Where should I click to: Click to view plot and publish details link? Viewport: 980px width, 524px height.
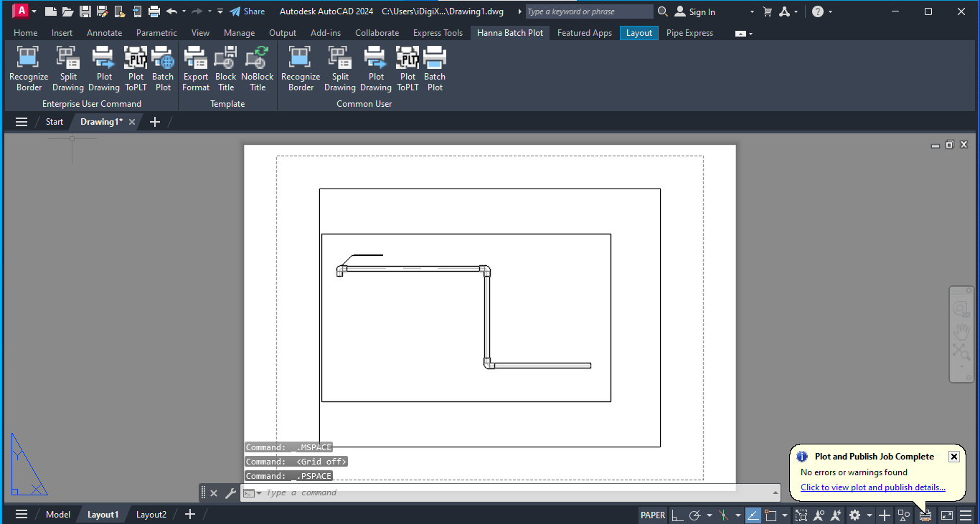pos(873,487)
